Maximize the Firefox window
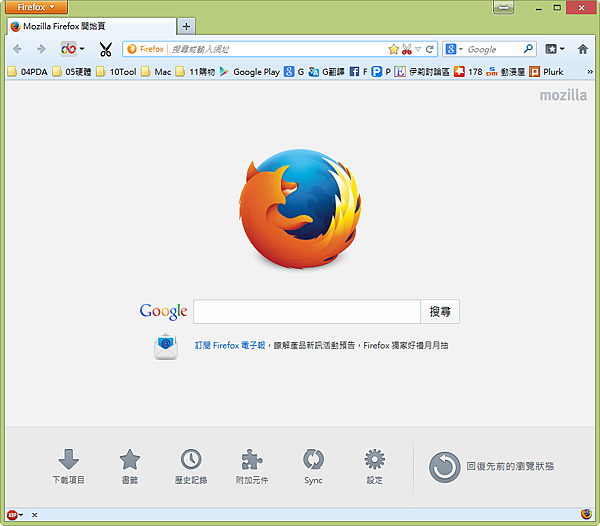 click(557, 7)
